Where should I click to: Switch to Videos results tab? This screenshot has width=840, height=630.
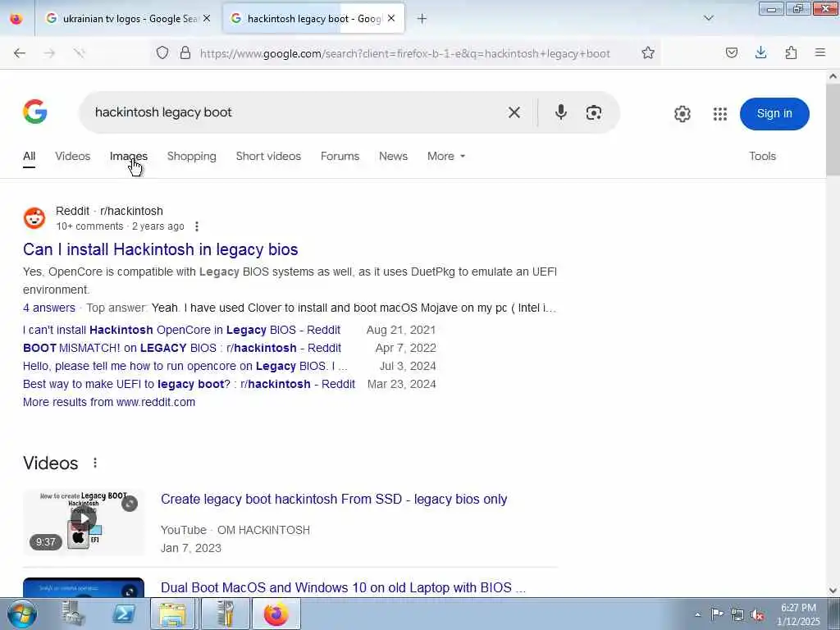pos(72,157)
